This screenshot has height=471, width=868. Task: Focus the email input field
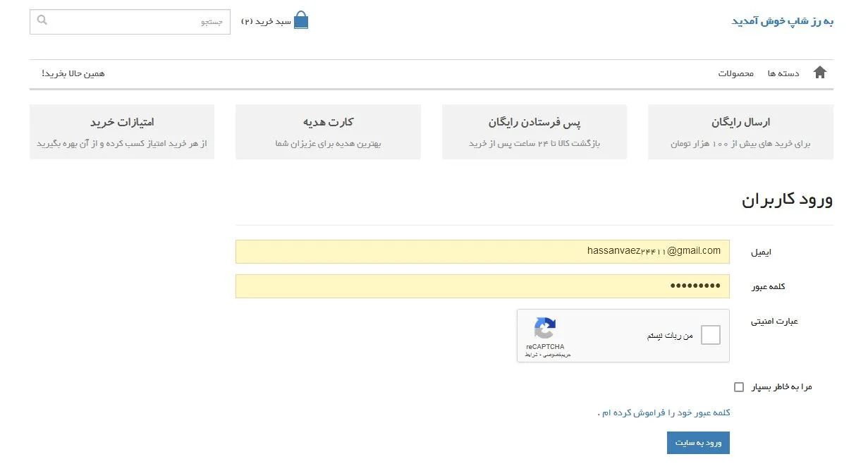[482, 252]
